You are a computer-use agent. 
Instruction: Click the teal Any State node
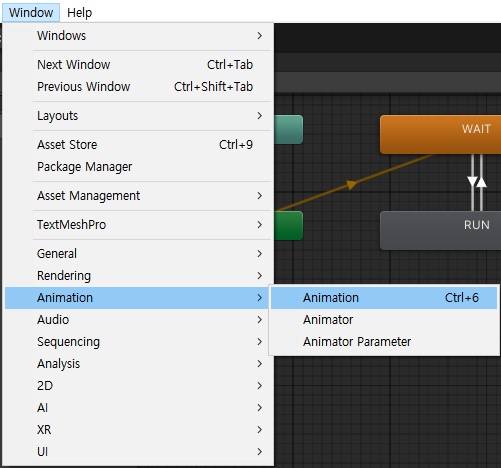[x=289, y=130]
